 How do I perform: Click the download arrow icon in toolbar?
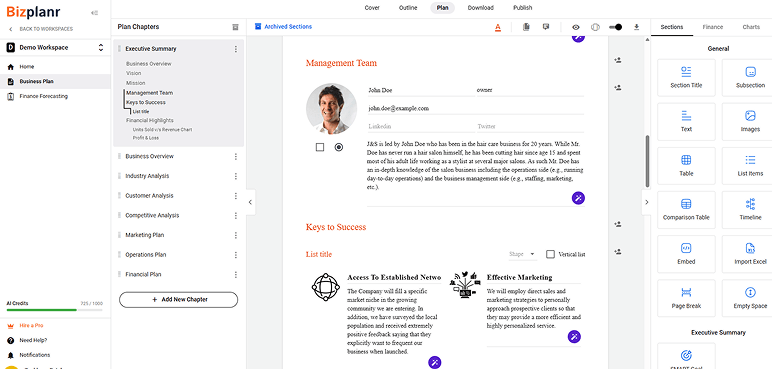636,27
